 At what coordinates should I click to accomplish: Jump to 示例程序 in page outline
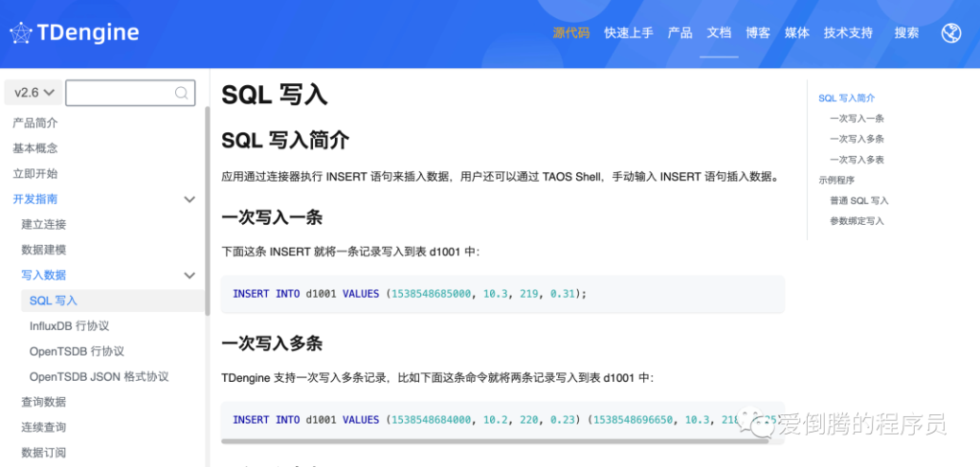(836, 180)
